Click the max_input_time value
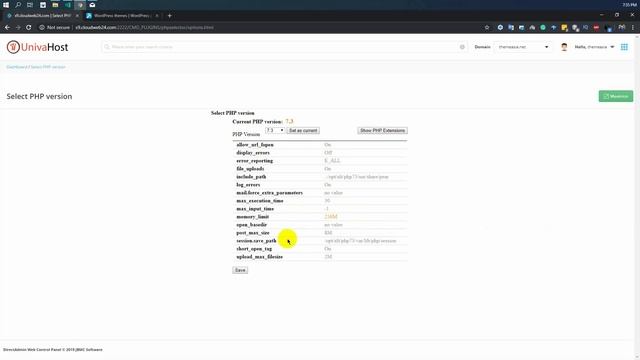Image resolution: width=640 pixels, height=360 pixels. click(327, 209)
